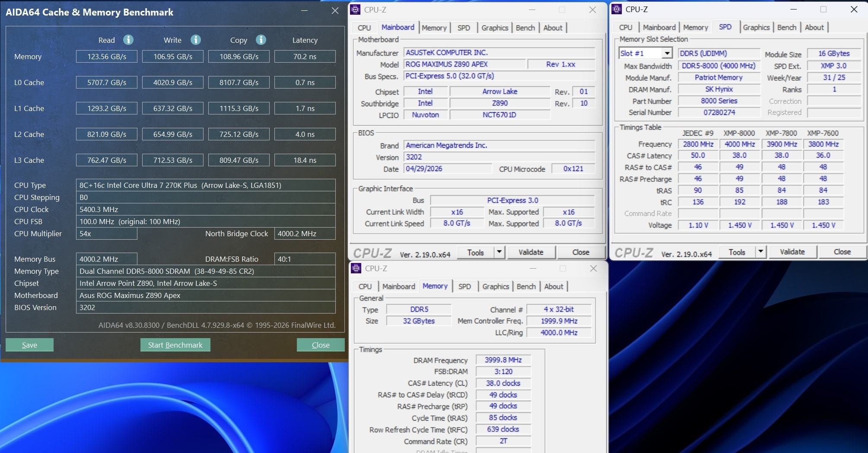Open SPD tab in CPU-Z Memory window

(464, 286)
